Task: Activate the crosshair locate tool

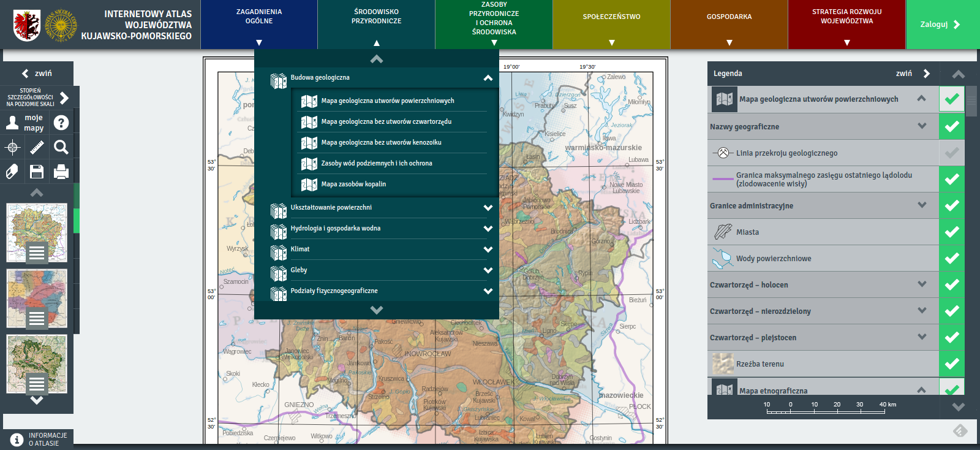Action: coord(12,147)
